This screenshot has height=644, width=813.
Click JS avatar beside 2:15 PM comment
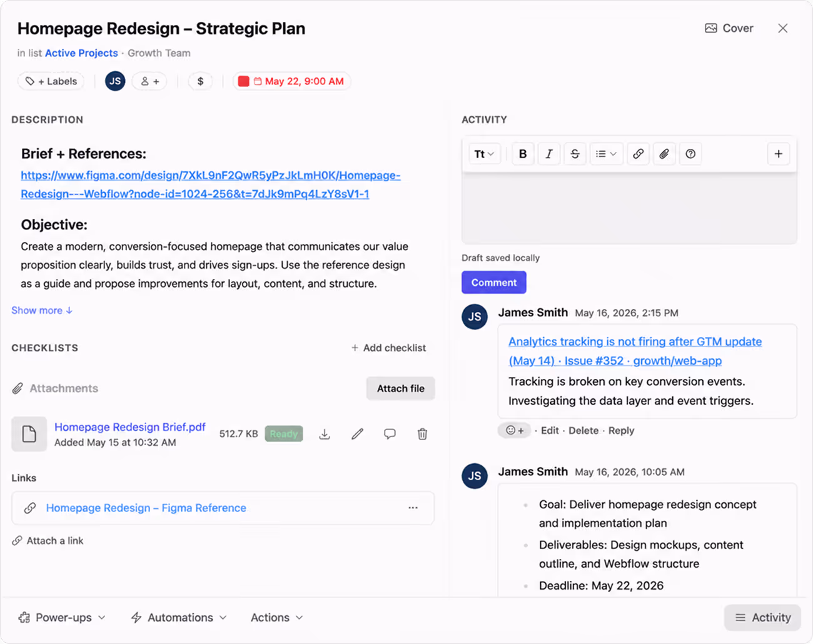click(475, 317)
